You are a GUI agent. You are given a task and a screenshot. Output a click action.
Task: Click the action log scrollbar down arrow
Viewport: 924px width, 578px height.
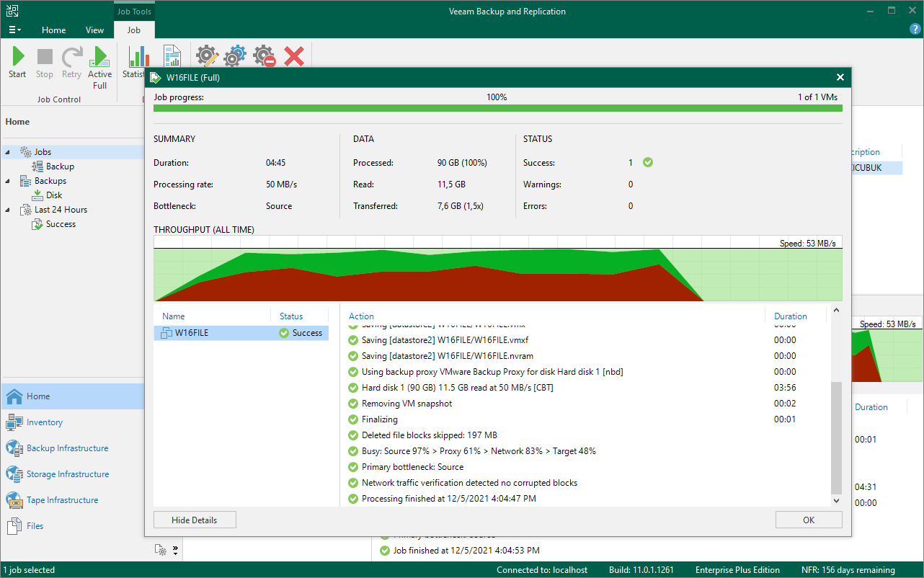[x=836, y=500]
